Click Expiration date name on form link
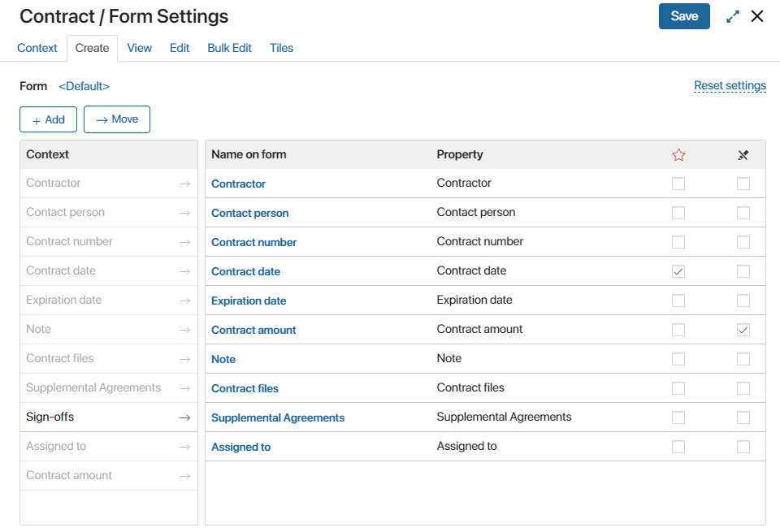 pyautogui.click(x=249, y=301)
